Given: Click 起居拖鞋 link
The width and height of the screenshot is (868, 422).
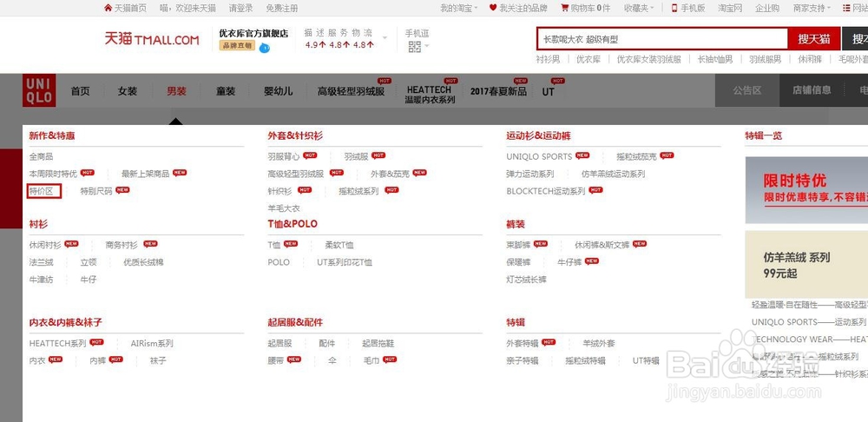Looking at the screenshot, I should point(378,343).
